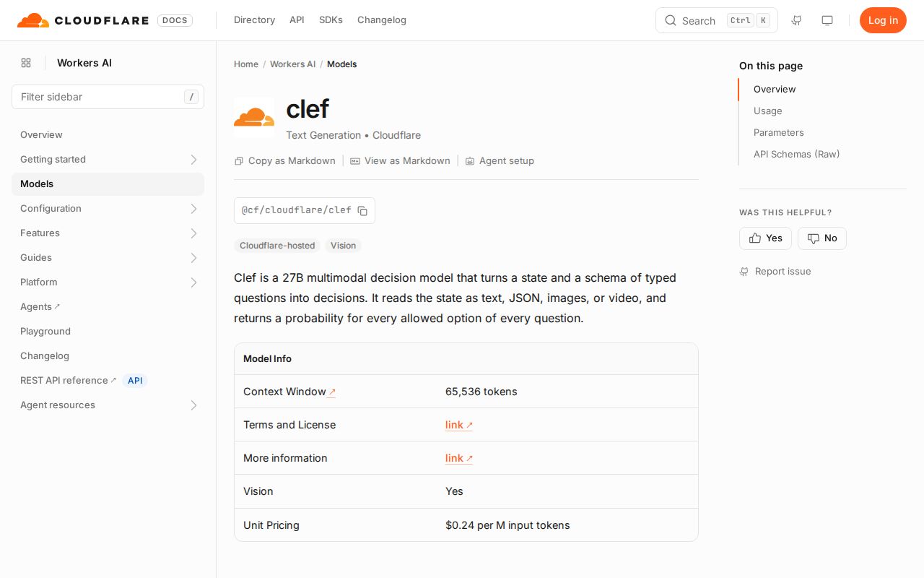
Task: Toggle the theme selector monitor icon
Action: pyautogui.click(x=827, y=20)
